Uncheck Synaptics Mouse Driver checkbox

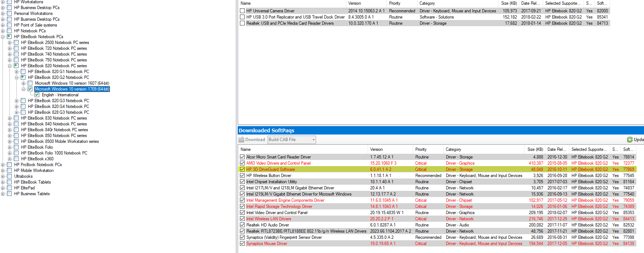242,244
